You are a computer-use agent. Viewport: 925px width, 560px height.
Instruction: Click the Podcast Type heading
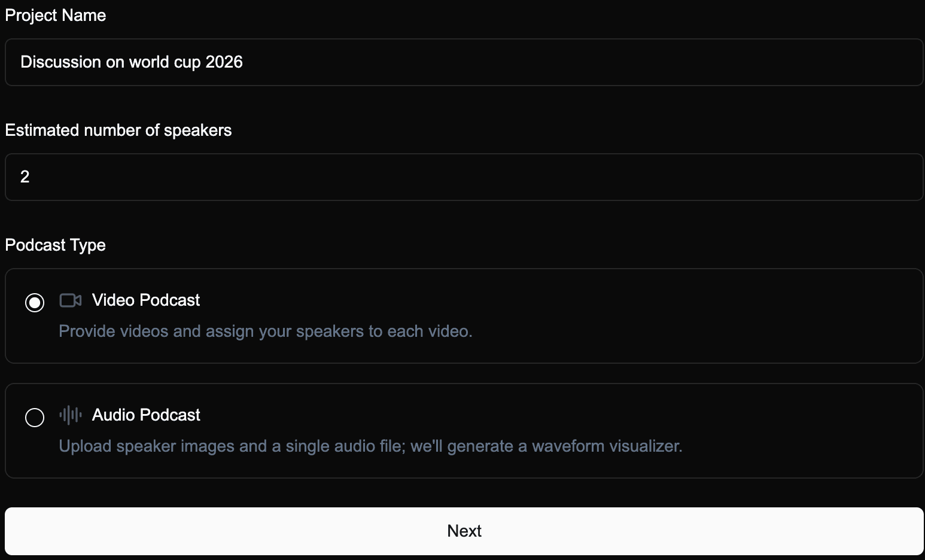[x=55, y=245]
